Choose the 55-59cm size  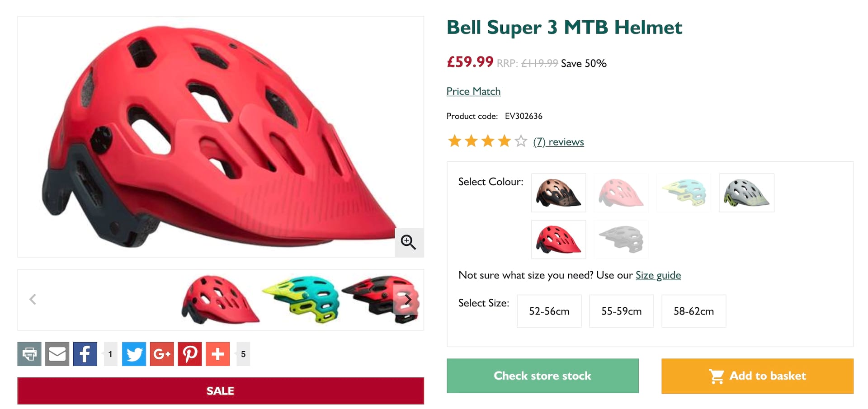tap(622, 311)
